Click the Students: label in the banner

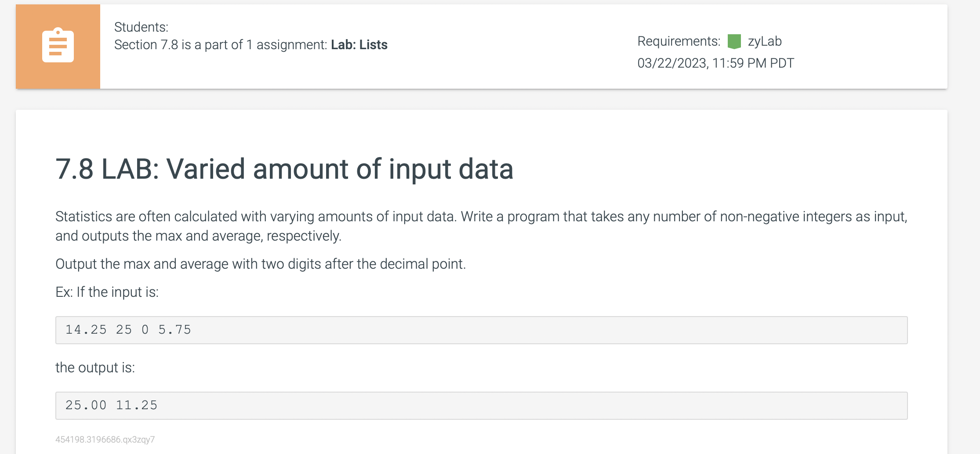[x=141, y=27]
